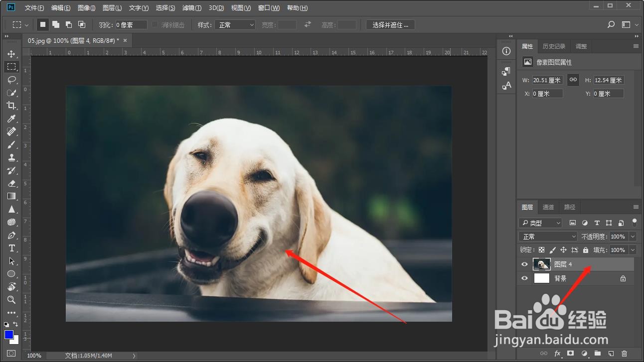Select the Lasso tool
This screenshot has height=362, width=644.
(11, 80)
